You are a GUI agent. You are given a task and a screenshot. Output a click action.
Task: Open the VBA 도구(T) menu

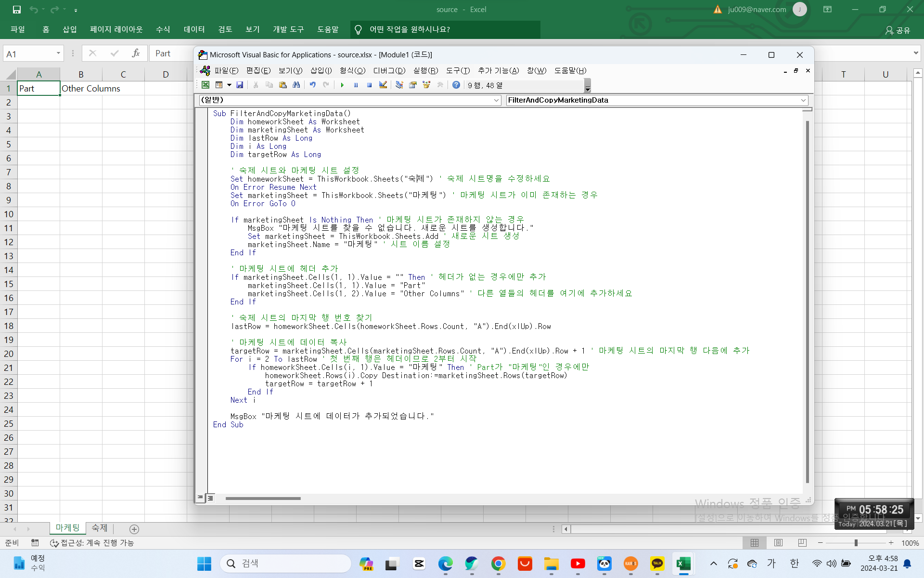pyautogui.click(x=458, y=71)
